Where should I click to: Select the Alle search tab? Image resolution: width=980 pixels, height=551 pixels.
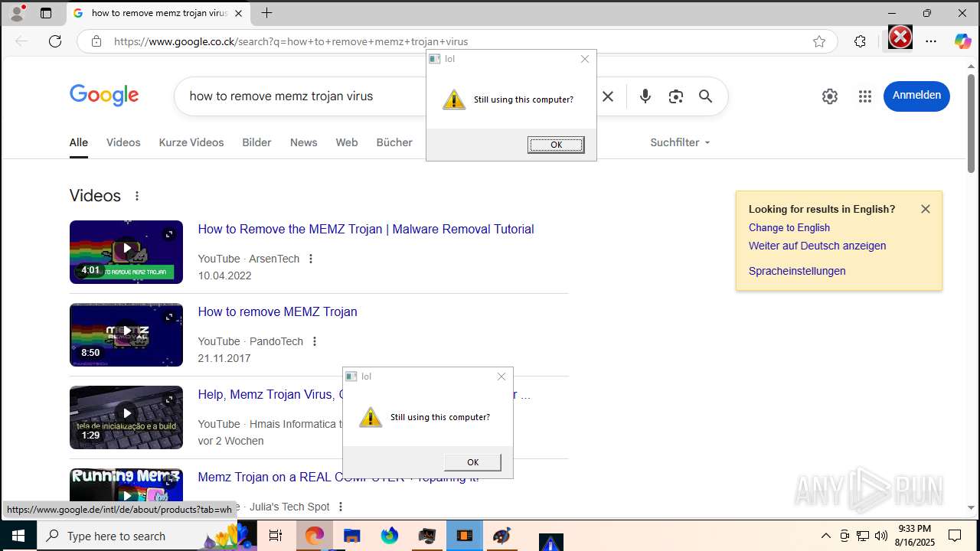[x=79, y=142]
